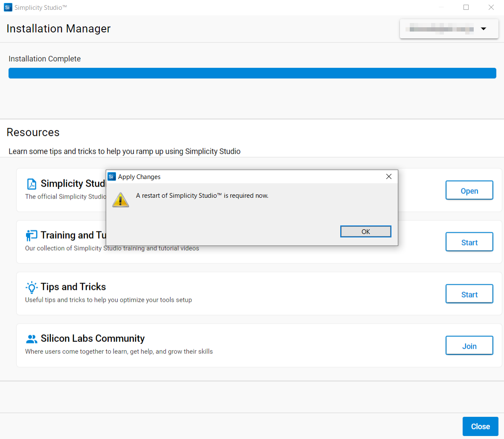
Task: Start Training and Tutorials videos
Action: click(469, 242)
